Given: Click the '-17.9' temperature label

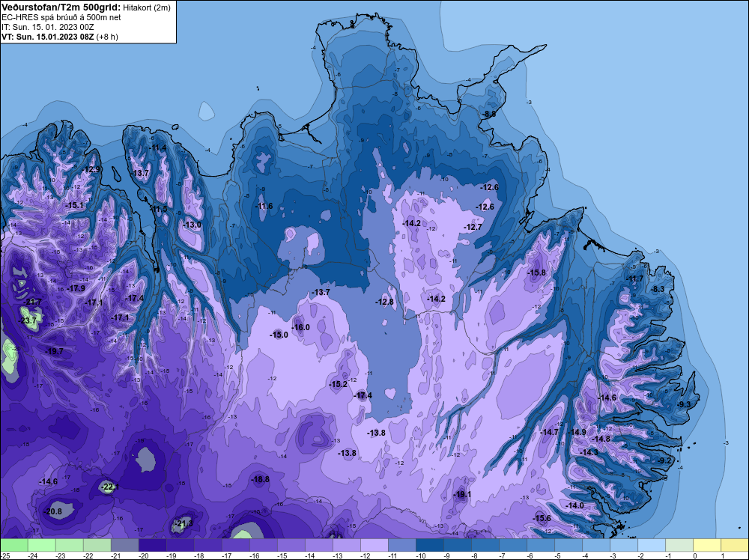Looking at the screenshot, I should 76,288.
